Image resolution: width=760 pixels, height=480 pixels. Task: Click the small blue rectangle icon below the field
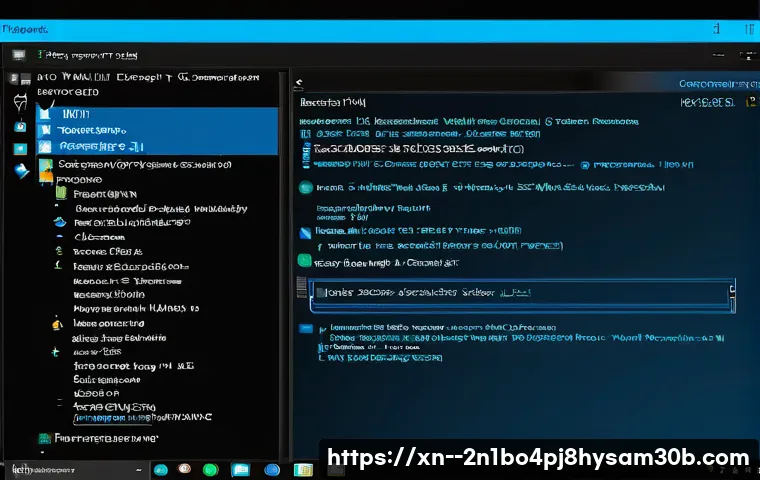[306, 329]
